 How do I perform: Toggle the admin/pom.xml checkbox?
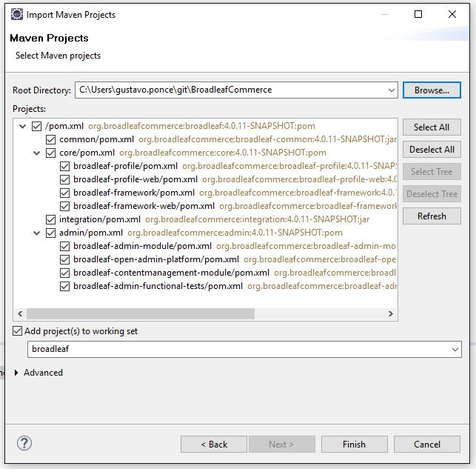[50, 233]
